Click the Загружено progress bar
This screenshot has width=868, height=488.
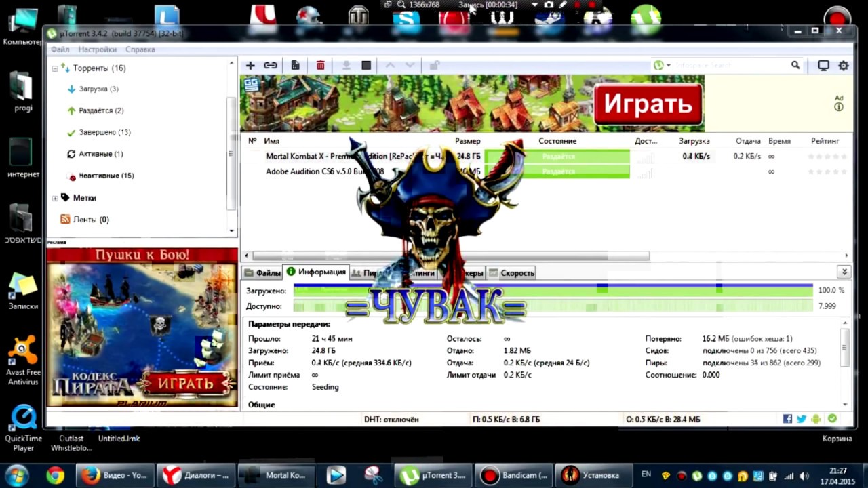pos(553,290)
